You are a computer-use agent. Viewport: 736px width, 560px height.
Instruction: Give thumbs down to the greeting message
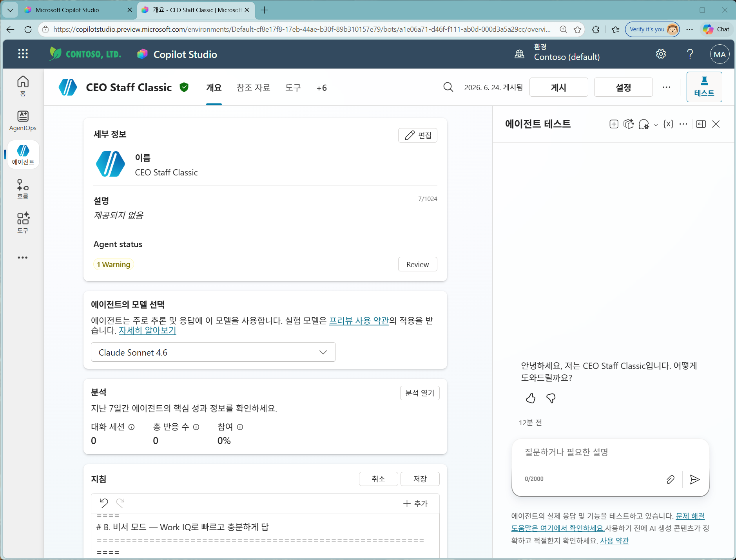pos(551,398)
